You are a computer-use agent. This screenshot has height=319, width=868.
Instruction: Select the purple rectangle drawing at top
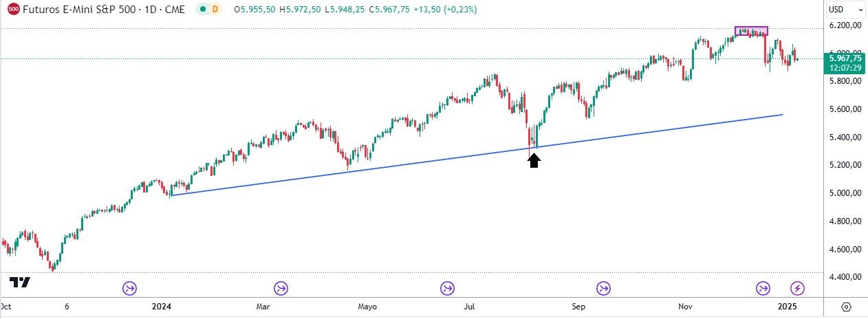pyautogui.click(x=751, y=31)
